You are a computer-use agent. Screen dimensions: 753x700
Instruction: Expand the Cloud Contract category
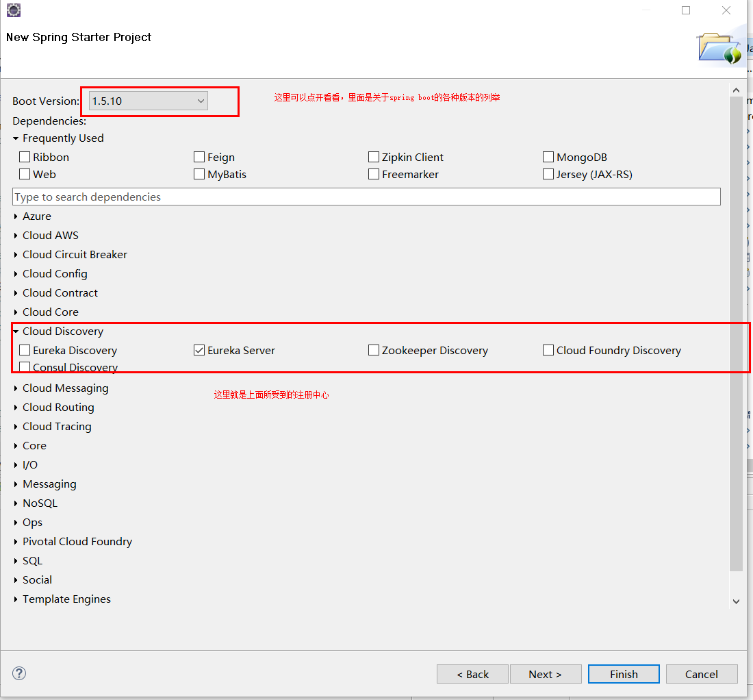click(16, 293)
